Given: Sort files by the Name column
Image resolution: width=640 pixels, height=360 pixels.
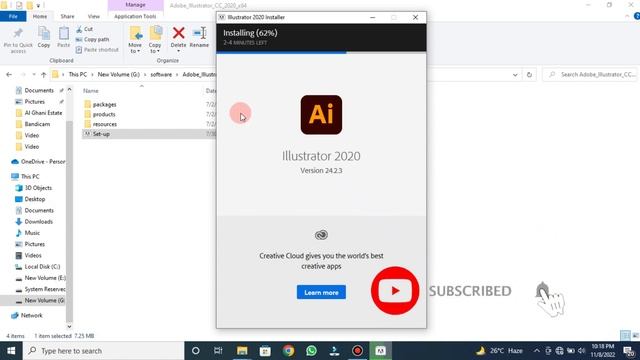Looking at the screenshot, I should [91, 91].
